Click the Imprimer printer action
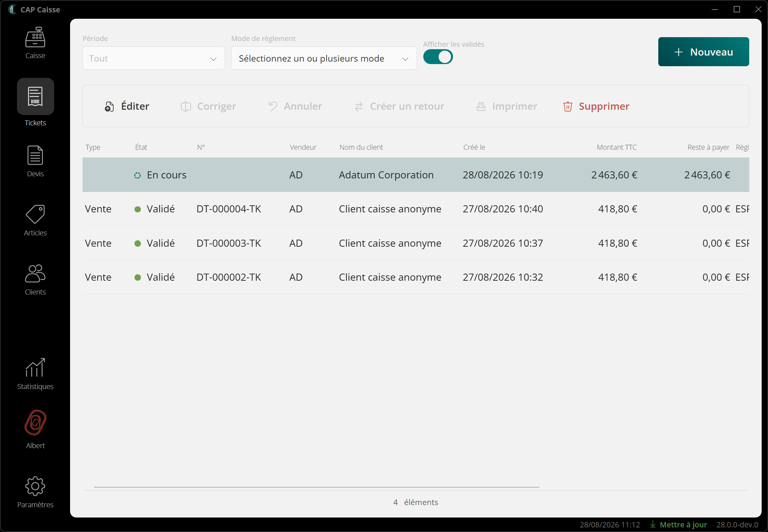The image size is (768, 532). pos(506,106)
